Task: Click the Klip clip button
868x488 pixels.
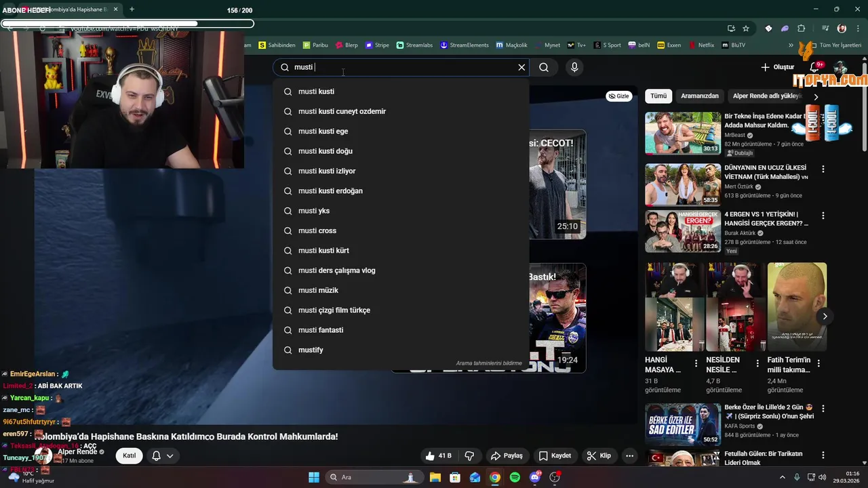Action: coord(599,455)
